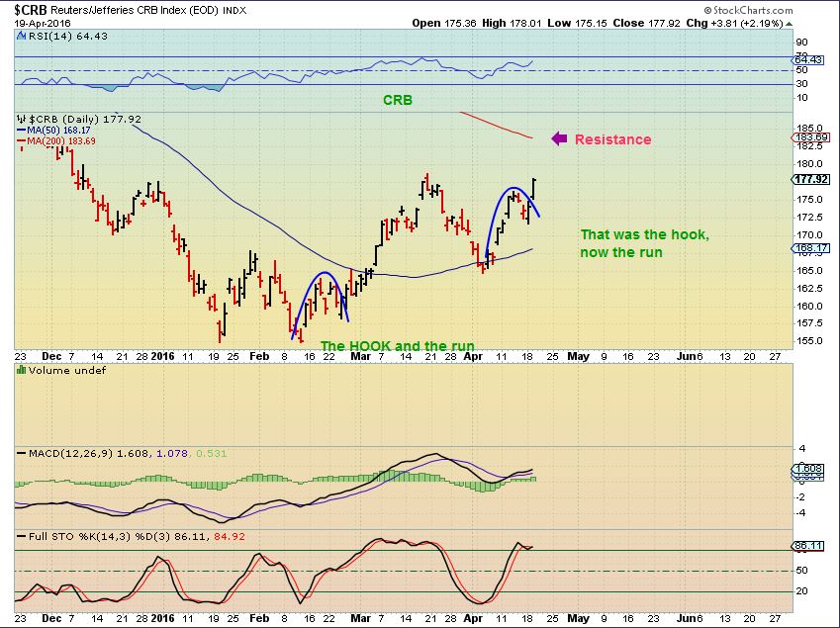Screen dimensions: 840x628
Task: Click the 185.0 price axis label
Action: [x=809, y=129]
